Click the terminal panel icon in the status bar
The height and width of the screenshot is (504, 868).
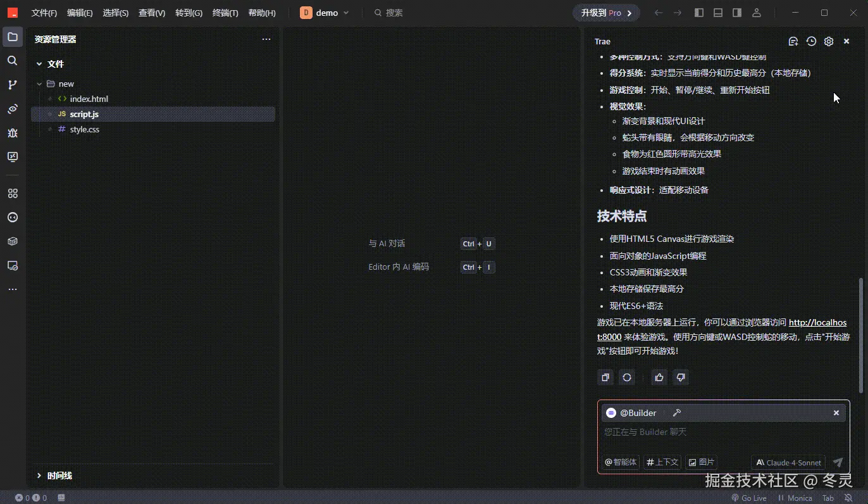tap(61, 498)
